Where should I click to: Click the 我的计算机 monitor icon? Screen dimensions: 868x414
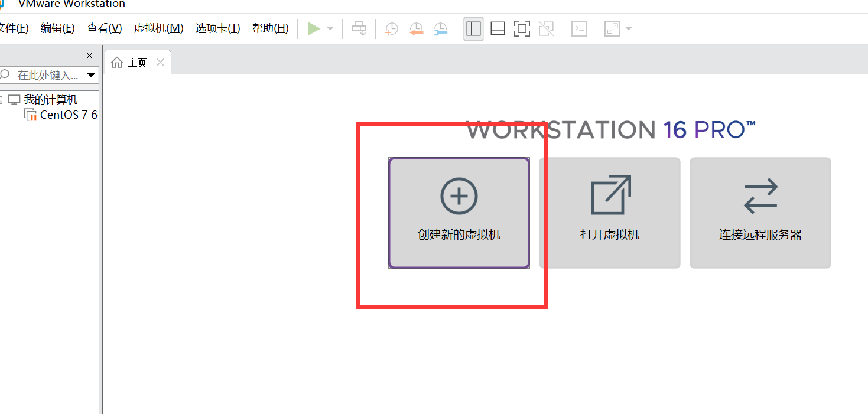click(14, 100)
